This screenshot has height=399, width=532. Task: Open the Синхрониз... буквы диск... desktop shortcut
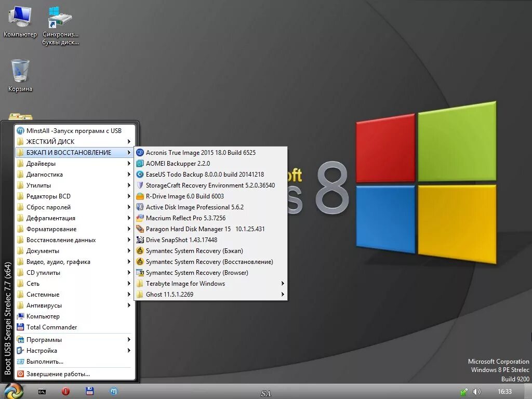click(60, 26)
